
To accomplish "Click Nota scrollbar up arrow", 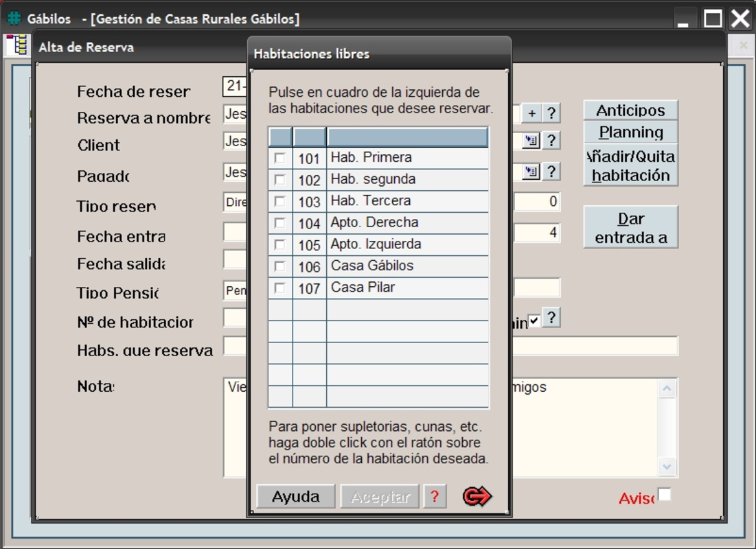I will (x=667, y=388).
